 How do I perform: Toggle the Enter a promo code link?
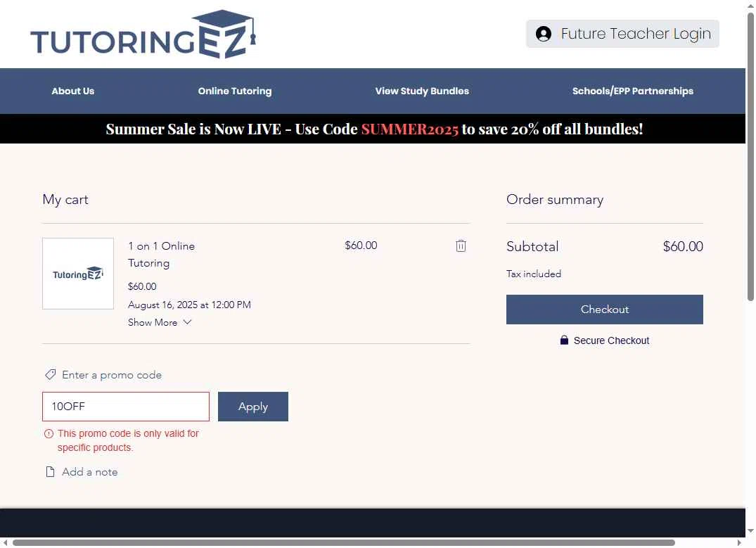tap(111, 375)
